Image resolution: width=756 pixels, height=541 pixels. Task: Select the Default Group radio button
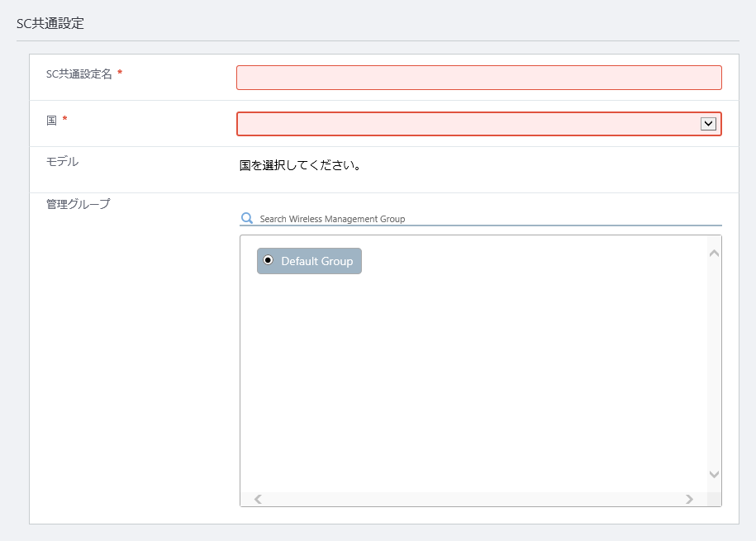[x=268, y=260]
